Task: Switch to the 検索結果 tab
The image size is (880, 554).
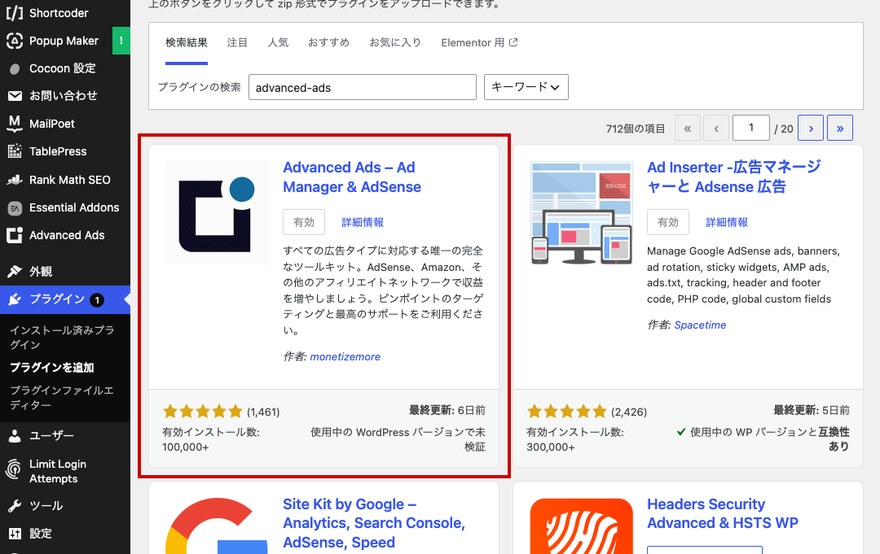Action: point(186,43)
